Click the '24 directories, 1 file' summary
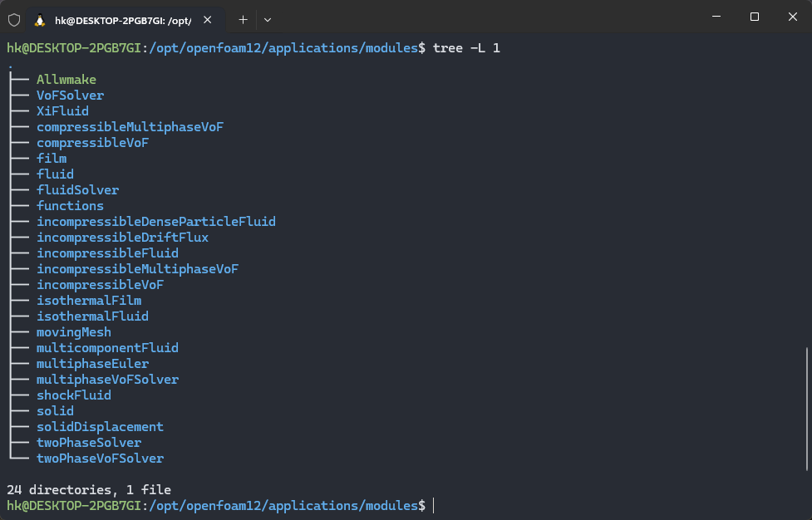The image size is (812, 520). click(x=89, y=490)
